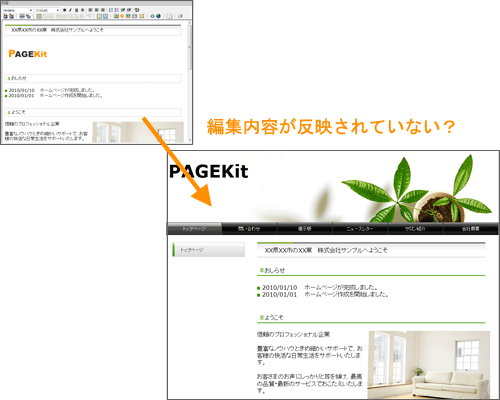Insert a numbered list in the editor
The image size is (500, 400).
tap(111, 10)
